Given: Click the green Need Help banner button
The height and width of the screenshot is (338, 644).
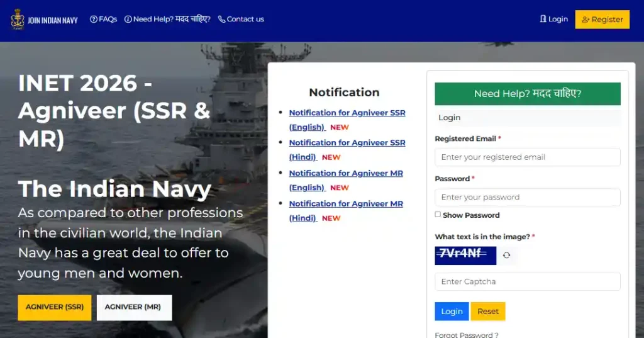Looking at the screenshot, I should tap(528, 94).
